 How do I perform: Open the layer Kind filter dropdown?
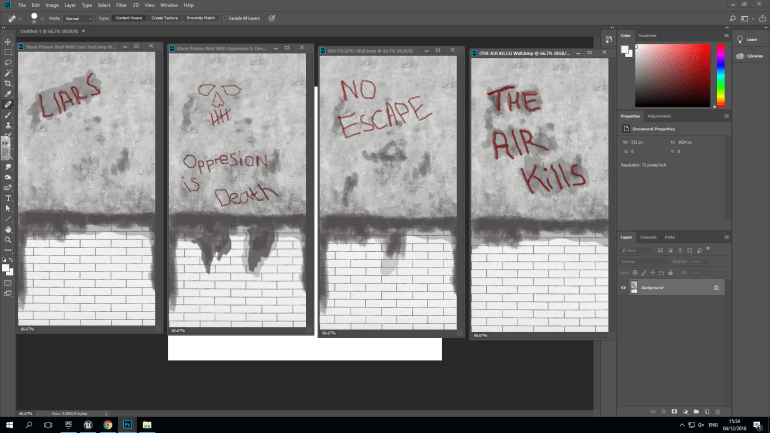point(636,250)
